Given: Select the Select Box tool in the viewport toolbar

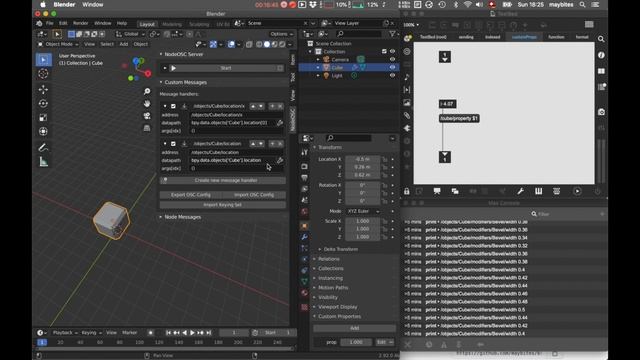Looking at the screenshot, I should click(x=43, y=60).
